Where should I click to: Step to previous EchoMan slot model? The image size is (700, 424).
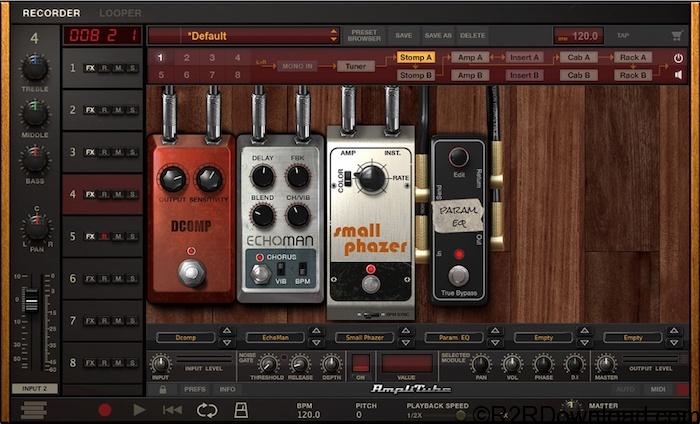[316, 331]
